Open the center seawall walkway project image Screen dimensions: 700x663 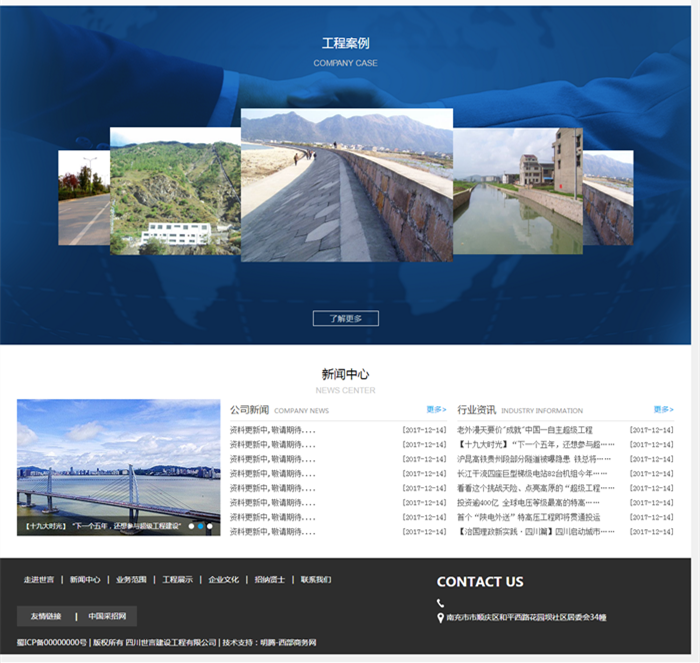tap(346, 185)
